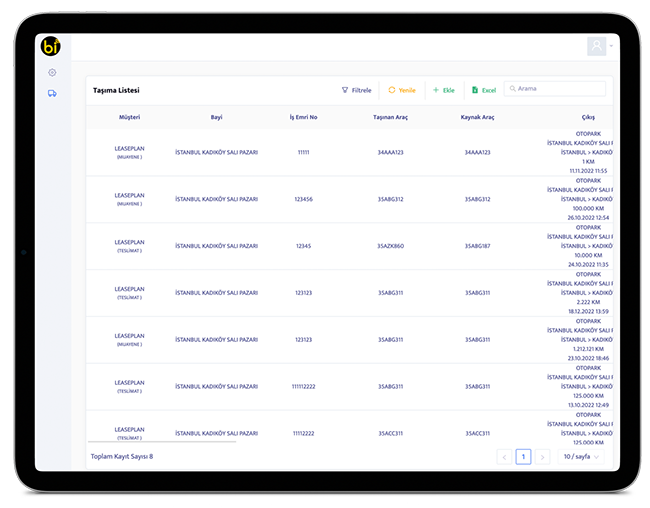650x508 pixels.
Task: Click work order number 11112222
Action: (x=303, y=434)
